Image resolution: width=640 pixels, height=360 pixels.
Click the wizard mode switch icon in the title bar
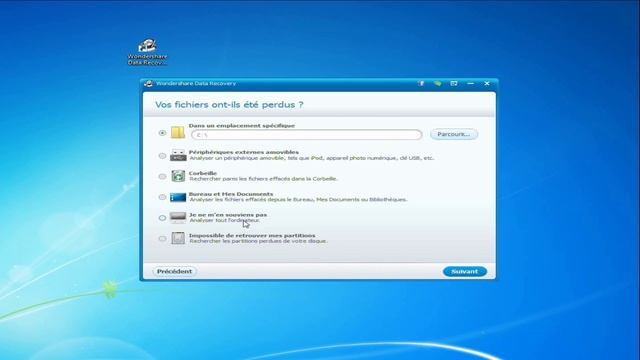click(x=454, y=83)
